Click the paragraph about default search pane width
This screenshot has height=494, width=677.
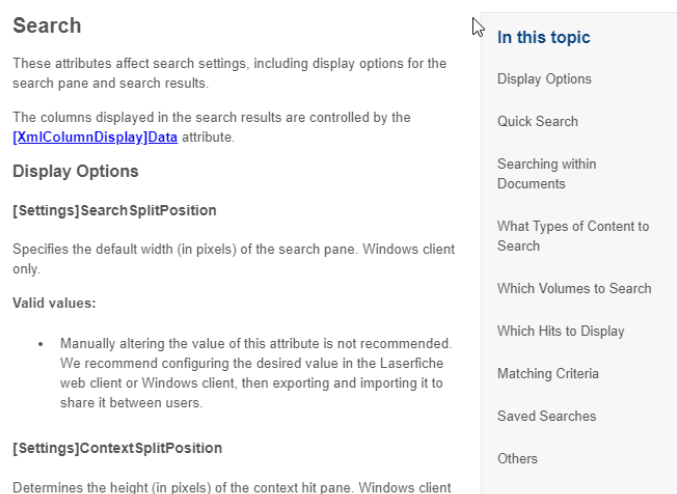coord(234,259)
